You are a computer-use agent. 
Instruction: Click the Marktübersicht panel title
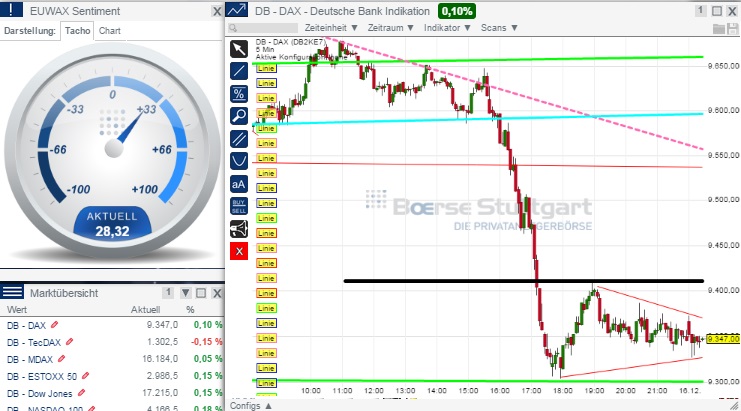point(64,293)
